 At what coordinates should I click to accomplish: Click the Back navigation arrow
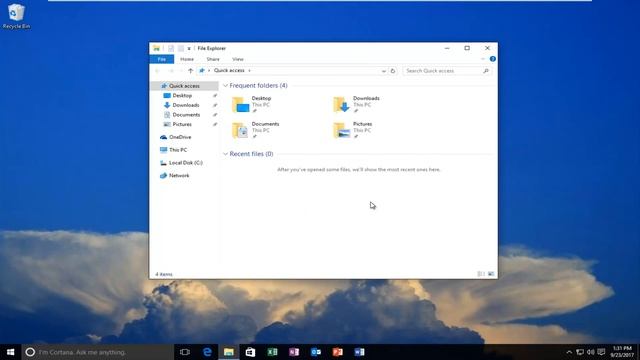[x=158, y=71]
